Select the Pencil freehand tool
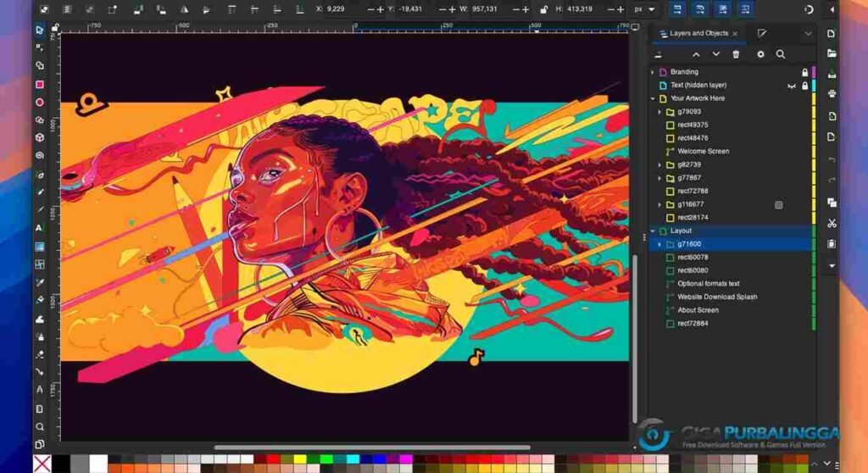Screen dimensions: 868x473 39,192
